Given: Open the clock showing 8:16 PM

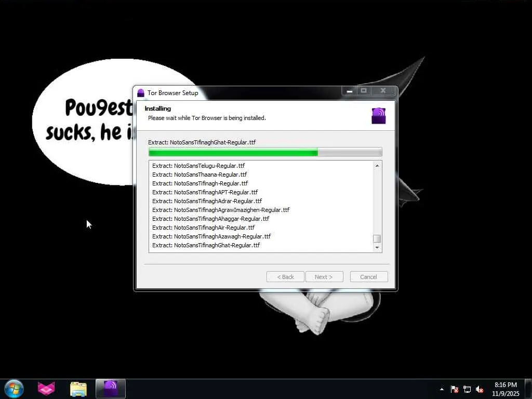Looking at the screenshot, I should (506, 389).
